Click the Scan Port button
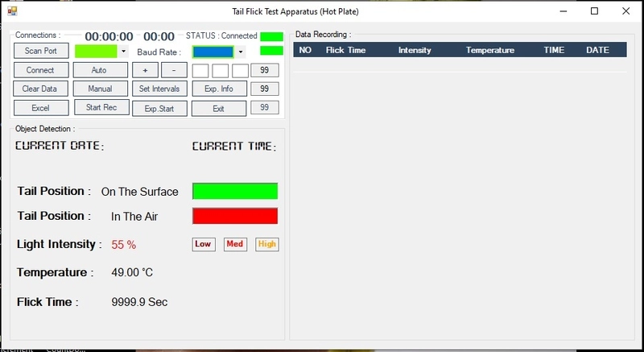This screenshot has width=644, height=352. pyautogui.click(x=41, y=51)
